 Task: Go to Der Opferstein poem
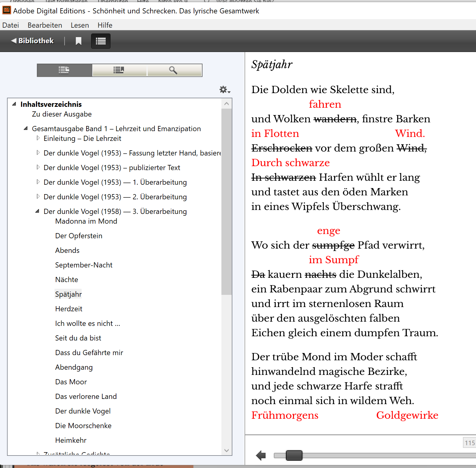(79, 236)
